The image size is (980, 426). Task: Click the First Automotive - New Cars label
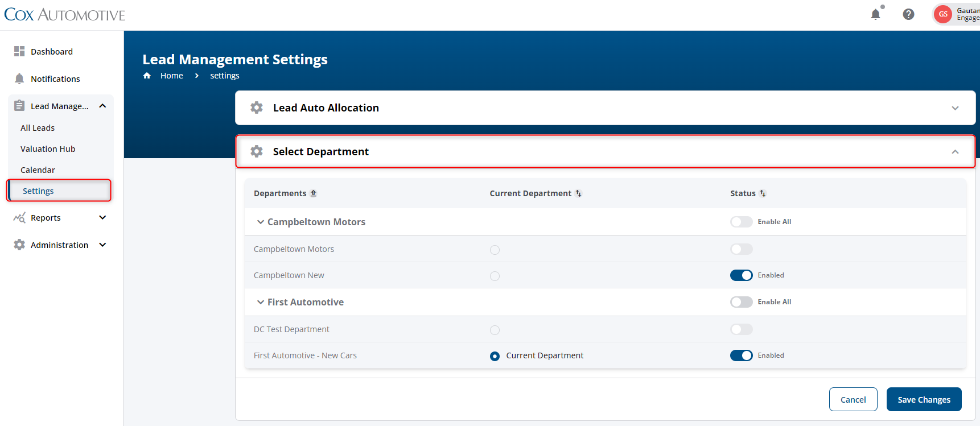point(305,355)
